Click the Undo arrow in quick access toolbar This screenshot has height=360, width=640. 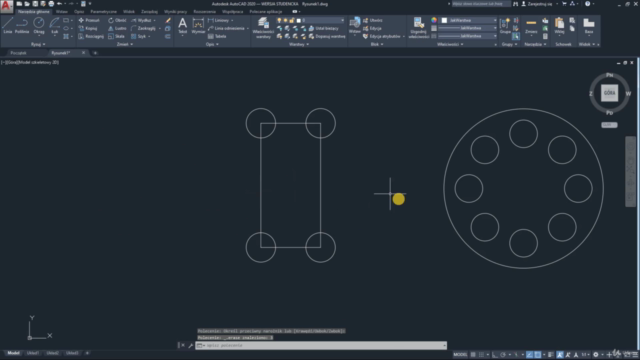point(60,4)
